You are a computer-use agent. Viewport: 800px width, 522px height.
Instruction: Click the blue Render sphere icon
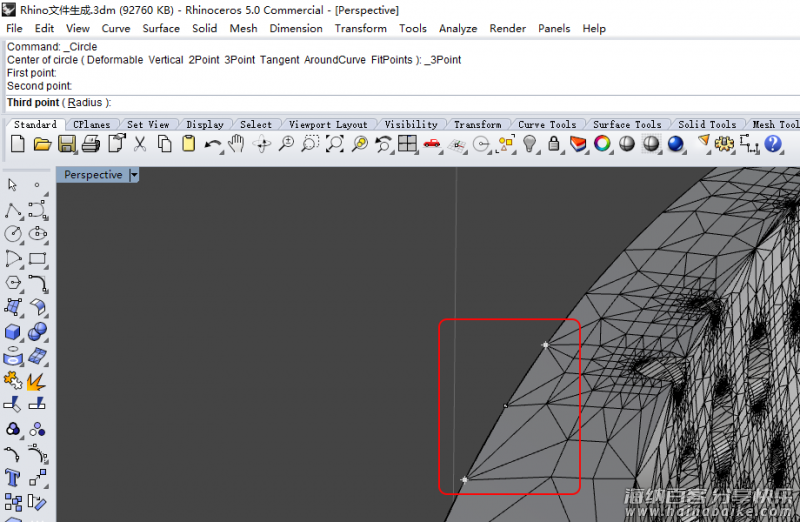pyautogui.click(x=676, y=144)
